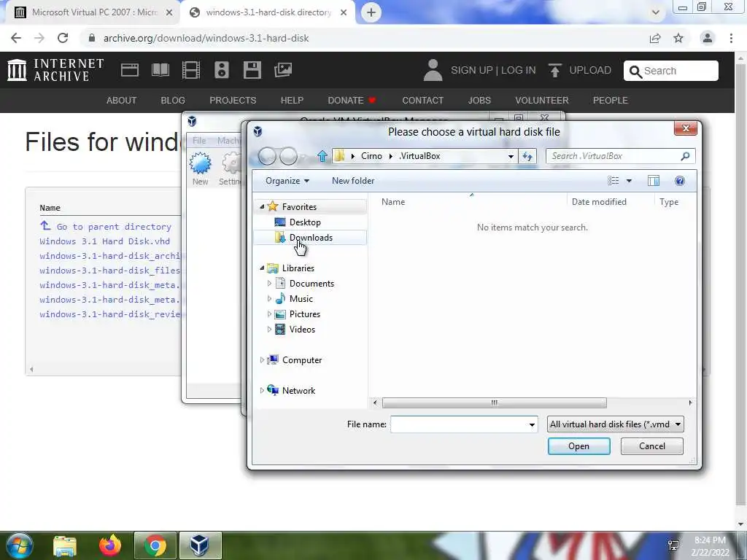Cancel the file selection dialog

click(651, 446)
